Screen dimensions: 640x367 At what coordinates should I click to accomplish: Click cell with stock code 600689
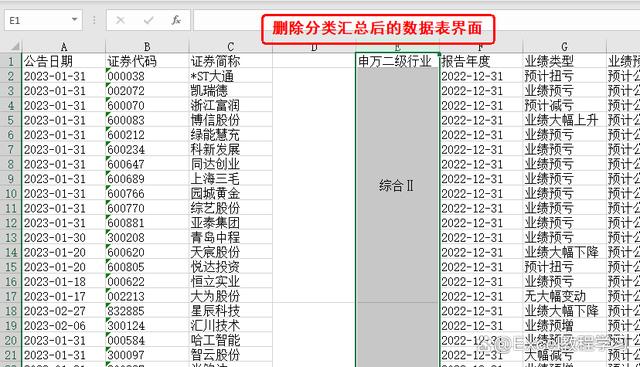[x=147, y=178]
